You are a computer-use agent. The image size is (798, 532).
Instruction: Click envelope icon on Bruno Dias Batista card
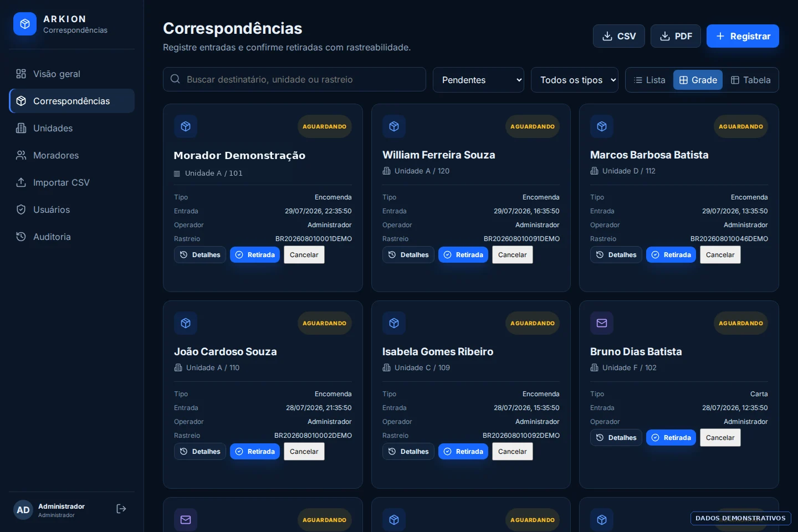click(x=602, y=323)
